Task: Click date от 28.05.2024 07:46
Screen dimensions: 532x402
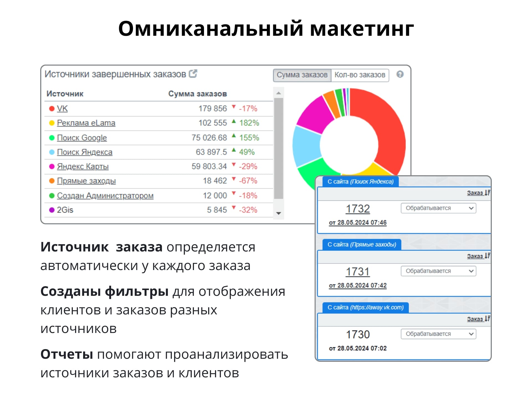Action: coord(358,223)
